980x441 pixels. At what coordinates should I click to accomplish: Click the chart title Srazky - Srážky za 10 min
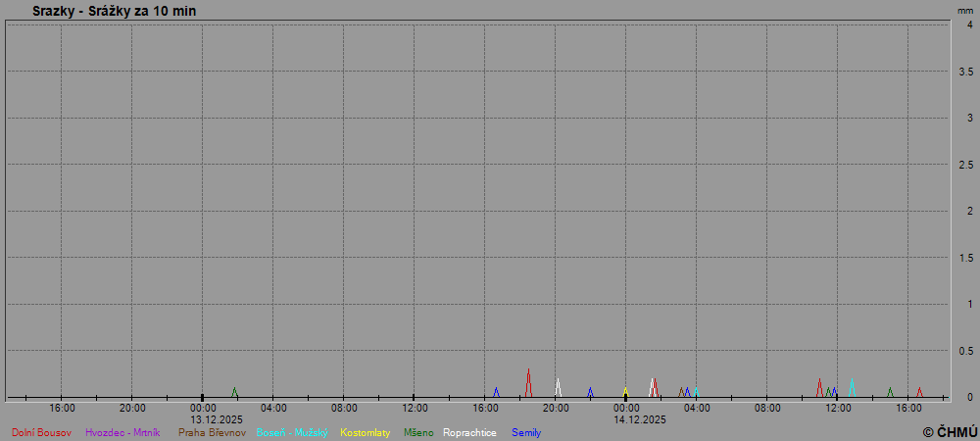pos(114,11)
